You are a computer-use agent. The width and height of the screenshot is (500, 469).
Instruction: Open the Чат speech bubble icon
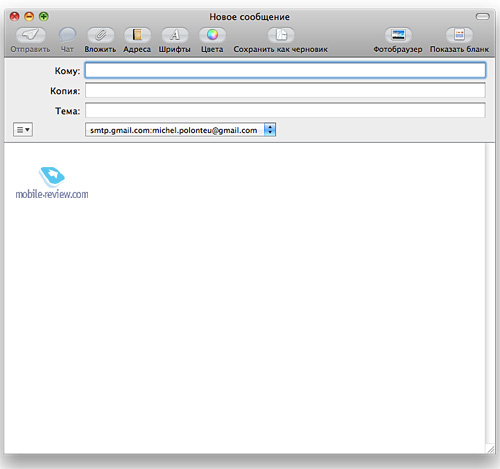click(x=67, y=35)
